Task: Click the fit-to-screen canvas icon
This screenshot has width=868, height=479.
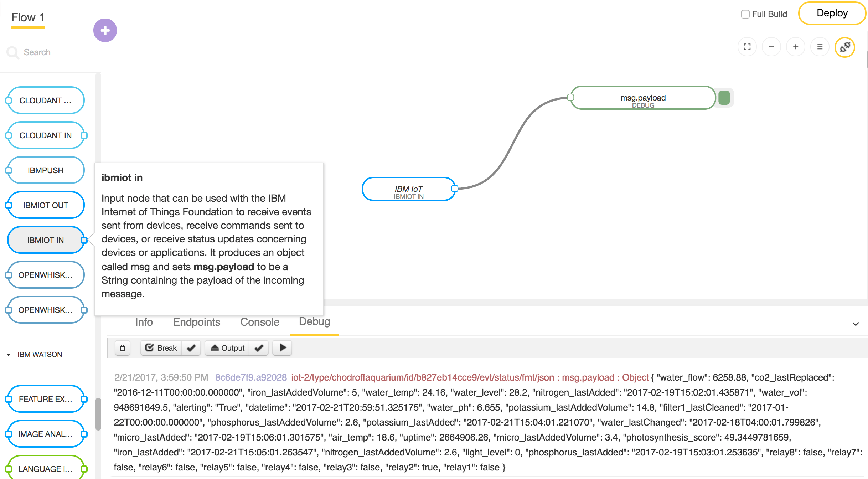Action: (747, 47)
